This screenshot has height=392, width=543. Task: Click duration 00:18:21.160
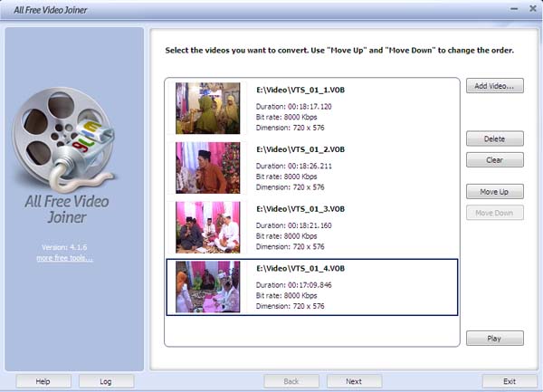tap(310, 225)
